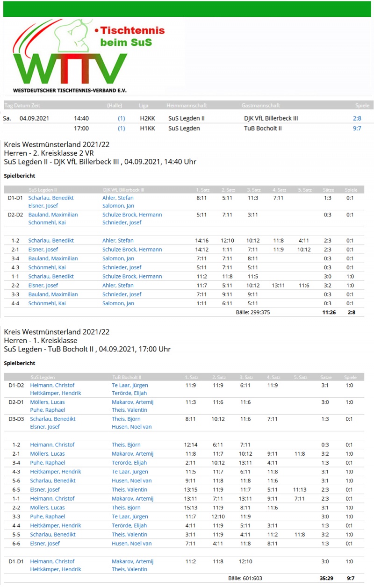The image size is (374, 588).
Task: Click hall (1) link for 14:40 match
Action: coord(121,118)
